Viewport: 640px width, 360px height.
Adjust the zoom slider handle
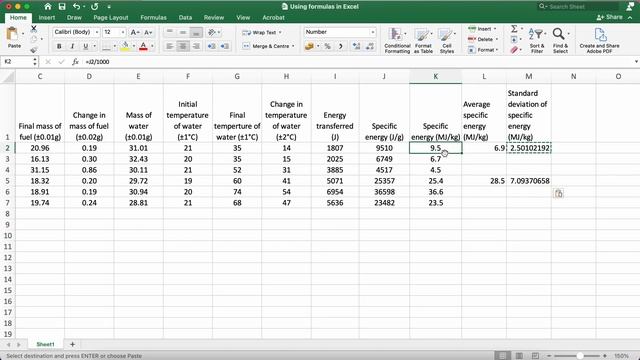point(580,356)
